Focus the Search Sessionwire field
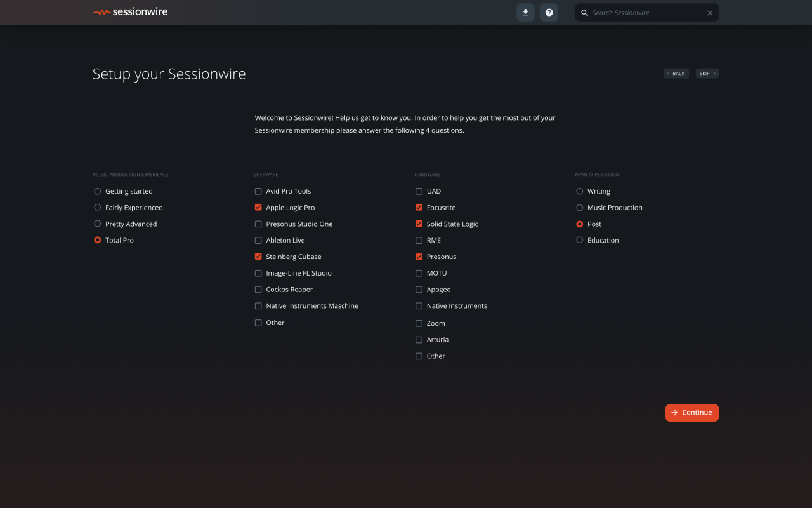This screenshot has height=508, width=812. pyautogui.click(x=646, y=13)
